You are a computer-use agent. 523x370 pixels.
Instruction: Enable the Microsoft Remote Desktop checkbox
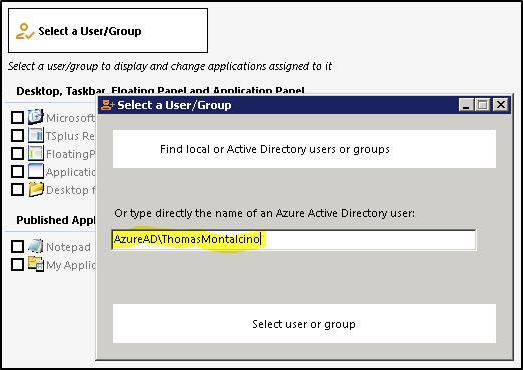pos(17,117)
